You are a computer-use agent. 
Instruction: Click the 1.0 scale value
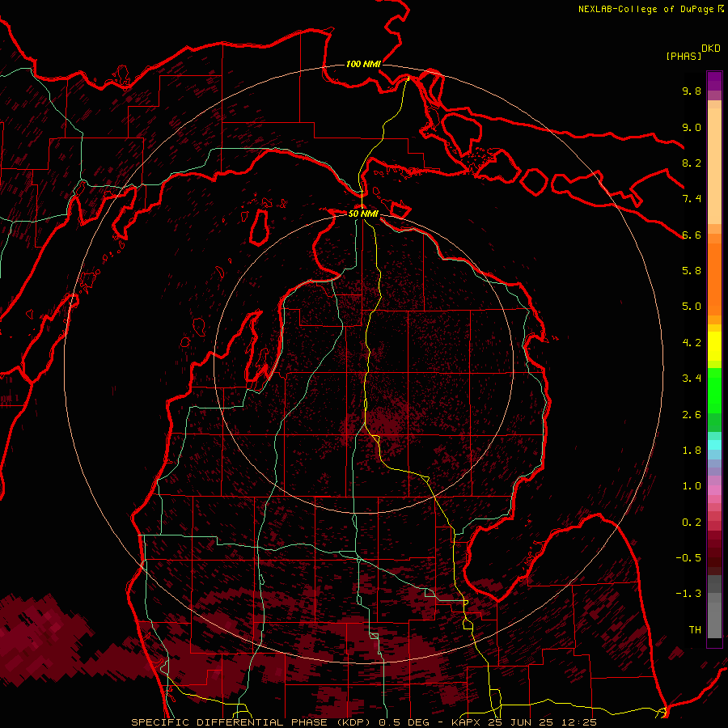[692, 486]
